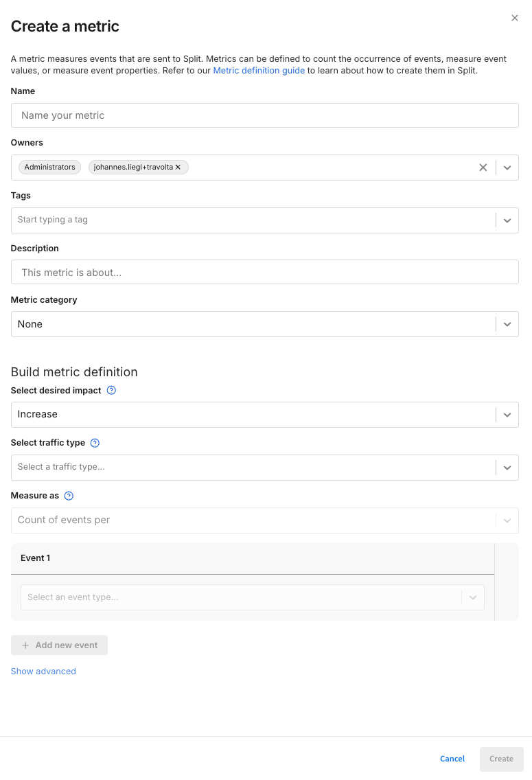Screen dimensions: 532x780
Task: Show advanced metric options
Action: pos(43,671)
